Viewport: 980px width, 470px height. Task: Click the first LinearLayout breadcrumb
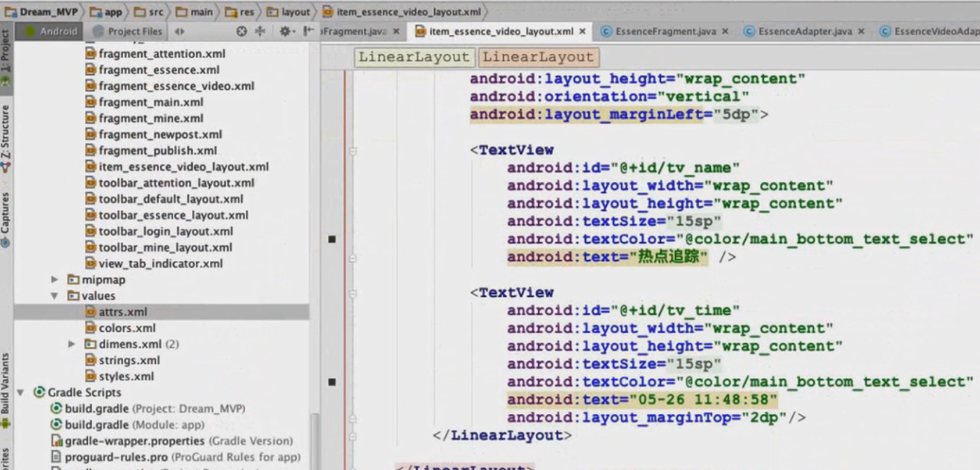(413, 57)
